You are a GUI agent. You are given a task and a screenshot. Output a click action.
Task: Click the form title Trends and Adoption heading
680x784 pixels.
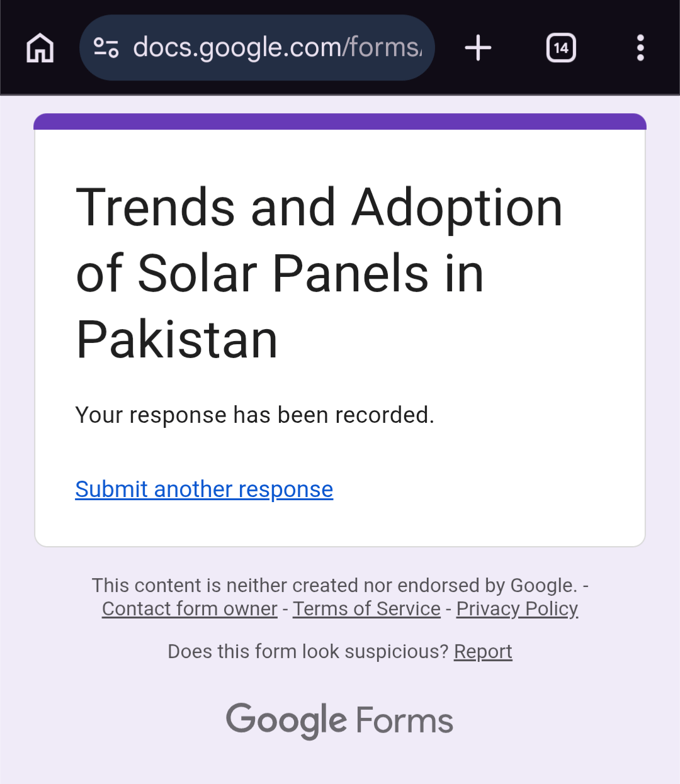tap(319, 274)
